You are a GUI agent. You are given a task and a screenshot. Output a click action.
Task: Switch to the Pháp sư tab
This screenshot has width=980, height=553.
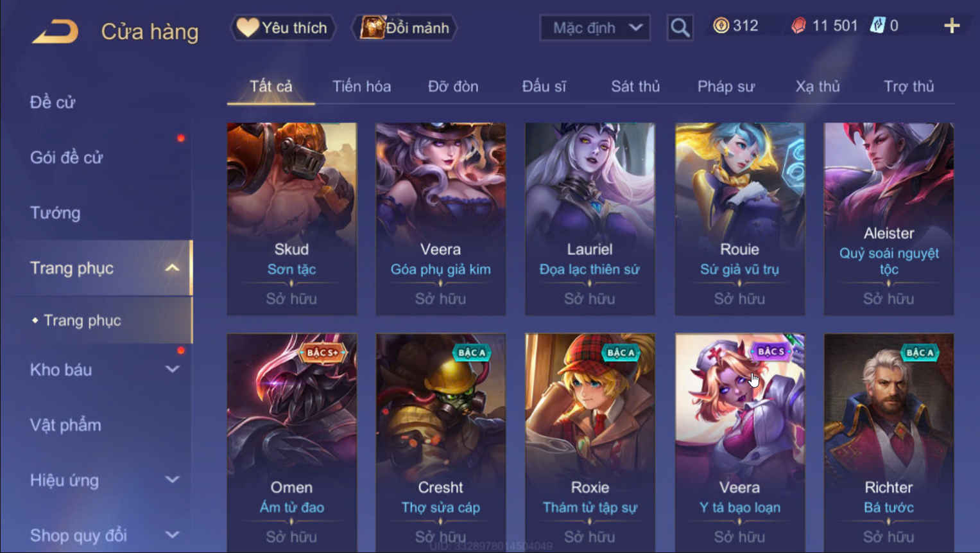[x=726, y=86]
